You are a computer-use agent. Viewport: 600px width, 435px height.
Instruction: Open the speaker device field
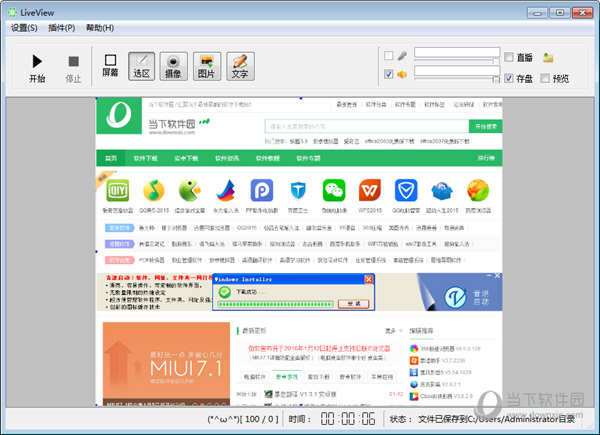tap(457, 71)
